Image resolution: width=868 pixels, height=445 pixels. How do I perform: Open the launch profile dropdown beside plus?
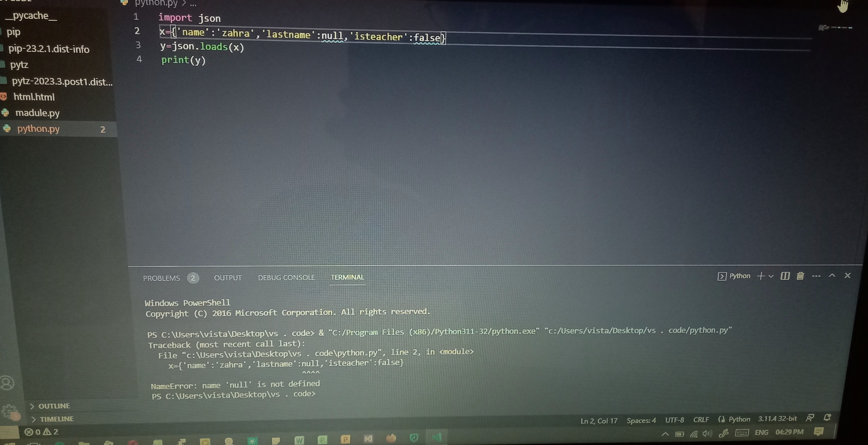point(771,276)
